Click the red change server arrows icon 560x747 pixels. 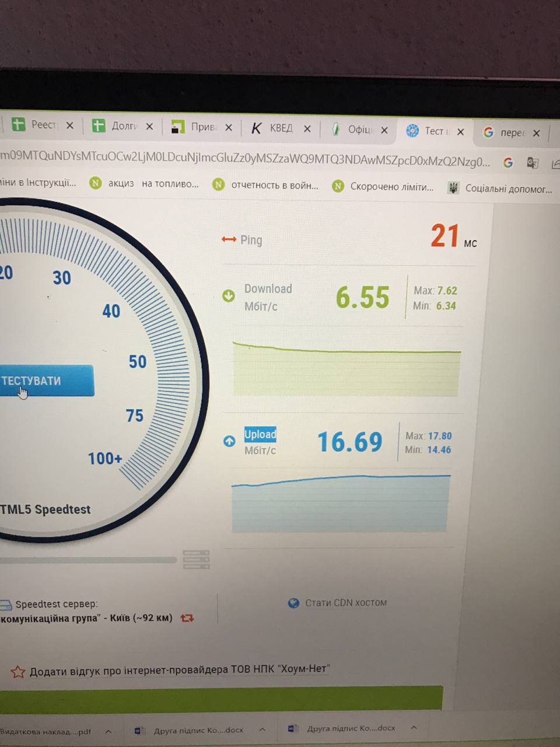(x=187, y=617)
